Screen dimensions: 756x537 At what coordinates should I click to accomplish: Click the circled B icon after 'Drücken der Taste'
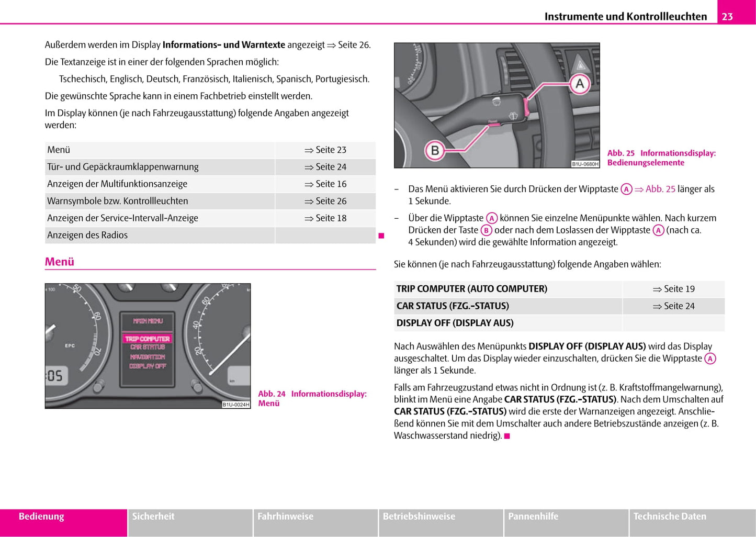486,230
